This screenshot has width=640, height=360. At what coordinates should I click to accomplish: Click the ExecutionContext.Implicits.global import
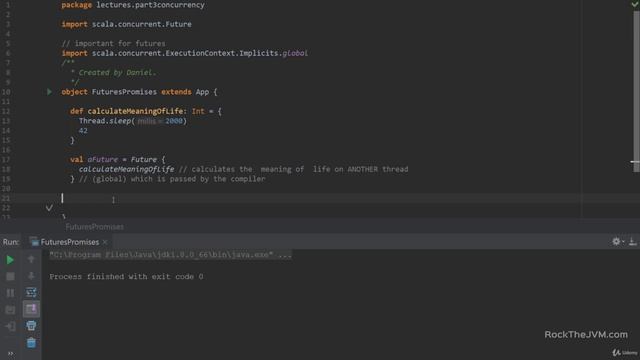(185, 53)
